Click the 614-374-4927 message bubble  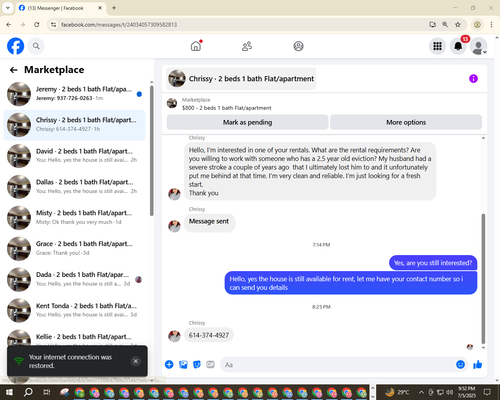209,335
